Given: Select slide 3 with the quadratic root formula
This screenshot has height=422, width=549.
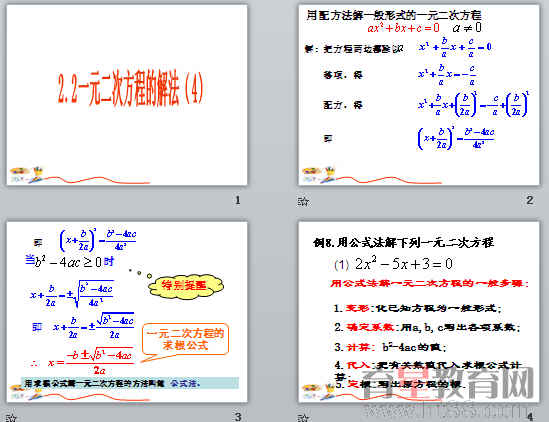Looking at the screenshot, I should click(127, 312).
